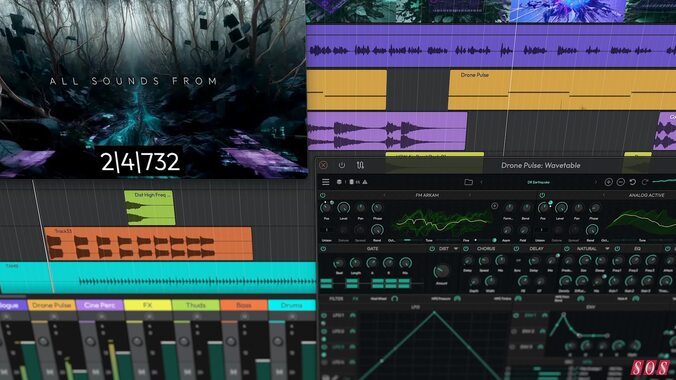Click the MPE Pressure modulation source icon
The width and height of the screenshot is (676, 380).
[457, 298]
